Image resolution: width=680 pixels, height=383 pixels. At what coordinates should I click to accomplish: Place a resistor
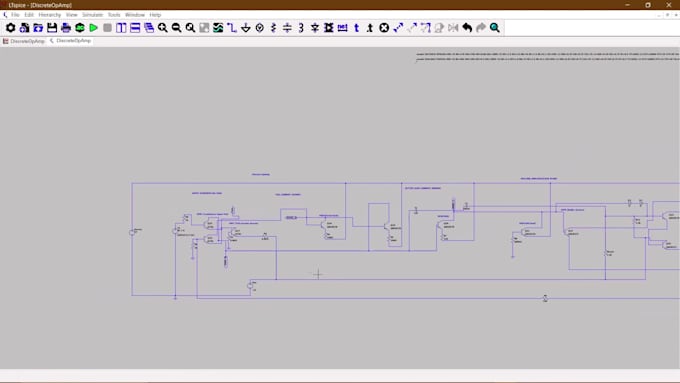274,28
